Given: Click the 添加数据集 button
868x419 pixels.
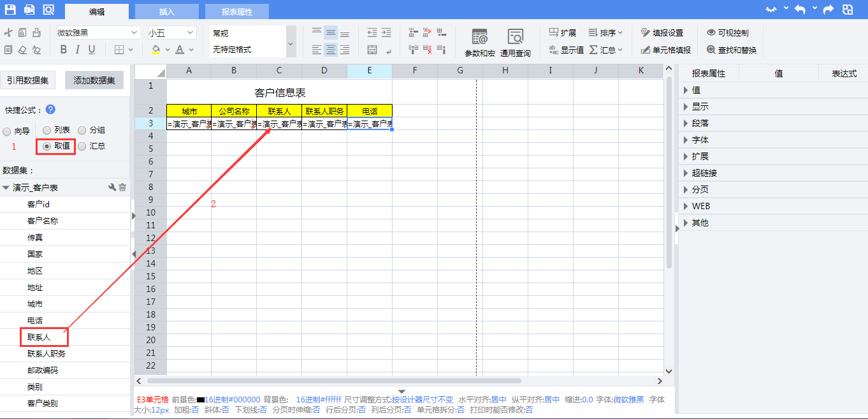Looking at the screenshot, I should pyautogui.click(x=94, y=80).
